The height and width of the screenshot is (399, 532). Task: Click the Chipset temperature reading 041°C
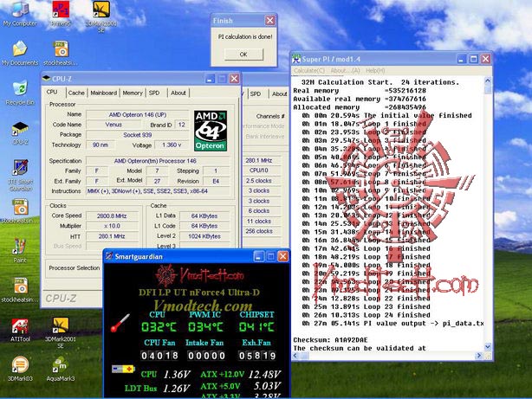point(256,327)
